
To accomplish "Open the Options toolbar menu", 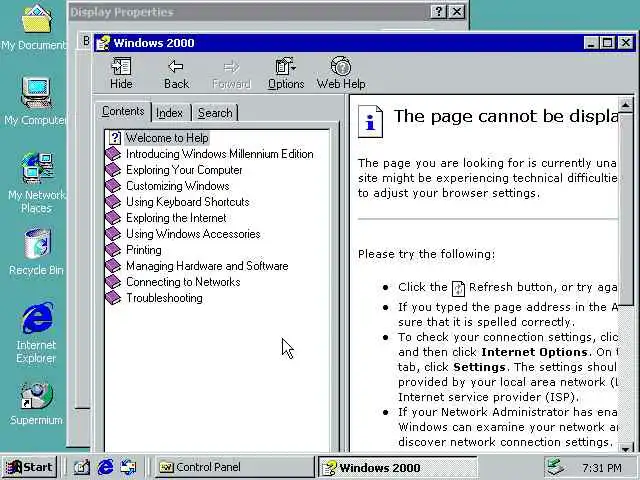I will [x=286, y=74].
